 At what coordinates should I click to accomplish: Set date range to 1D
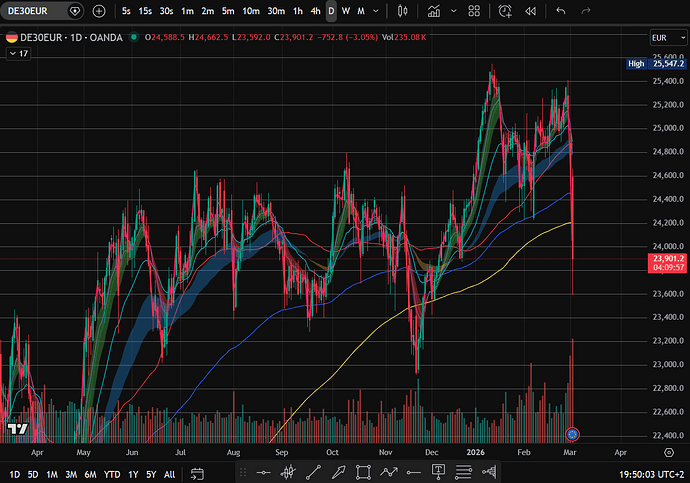(15, 475)
